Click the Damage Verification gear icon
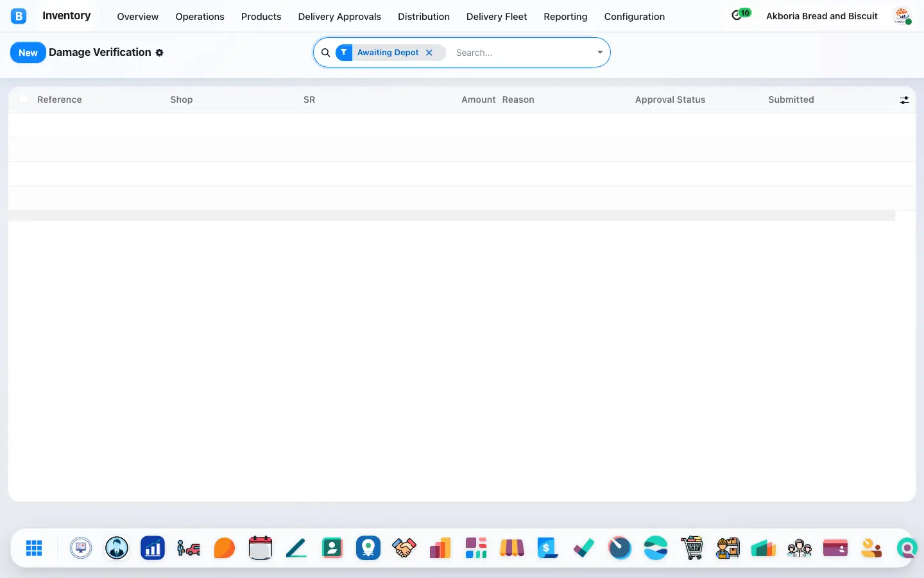924x578 pixels. coord(160,53)
